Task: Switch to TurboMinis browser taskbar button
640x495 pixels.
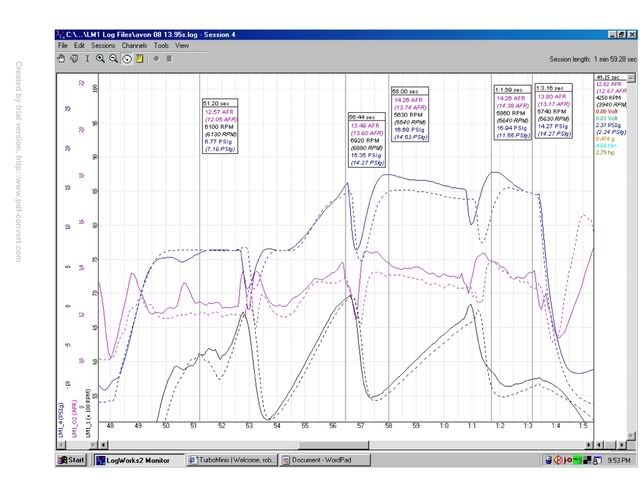Action: (x=233, y=461)
